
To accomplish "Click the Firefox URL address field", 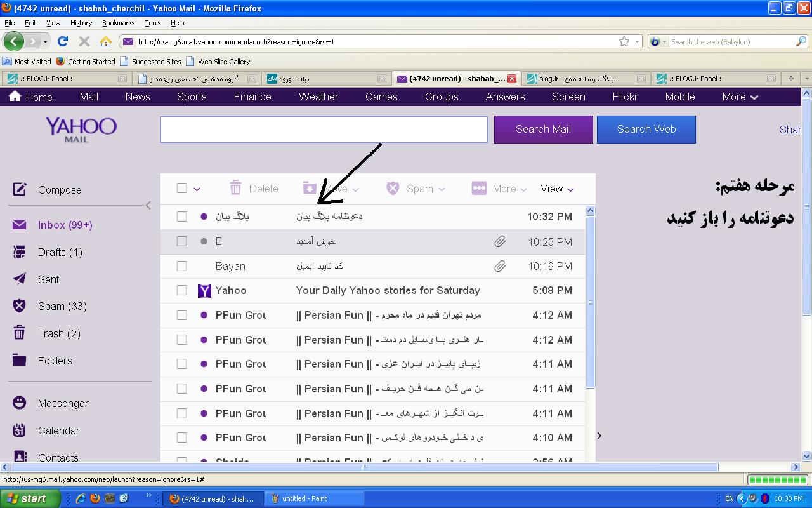I will (377, 41).
